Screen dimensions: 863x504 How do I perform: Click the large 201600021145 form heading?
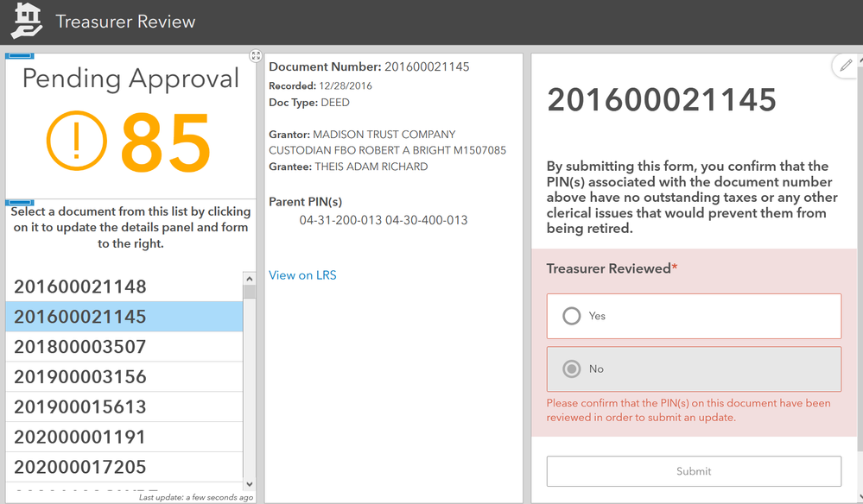pyautogui.click(x=661, y=100)
